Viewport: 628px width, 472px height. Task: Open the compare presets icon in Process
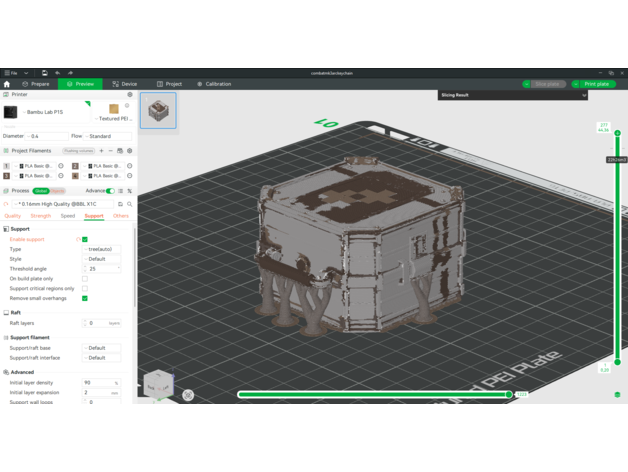[x=130, y=191]
